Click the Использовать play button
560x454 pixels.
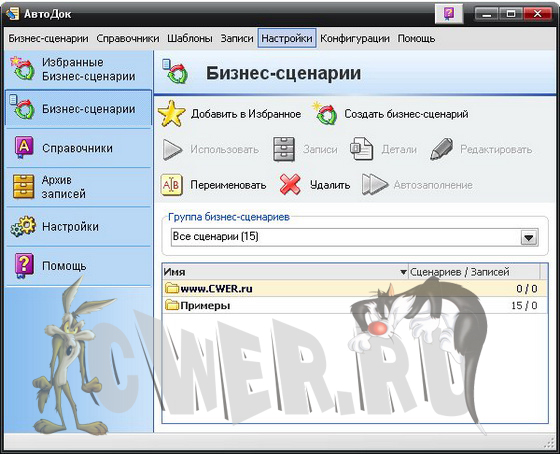(x=211, y=149)
